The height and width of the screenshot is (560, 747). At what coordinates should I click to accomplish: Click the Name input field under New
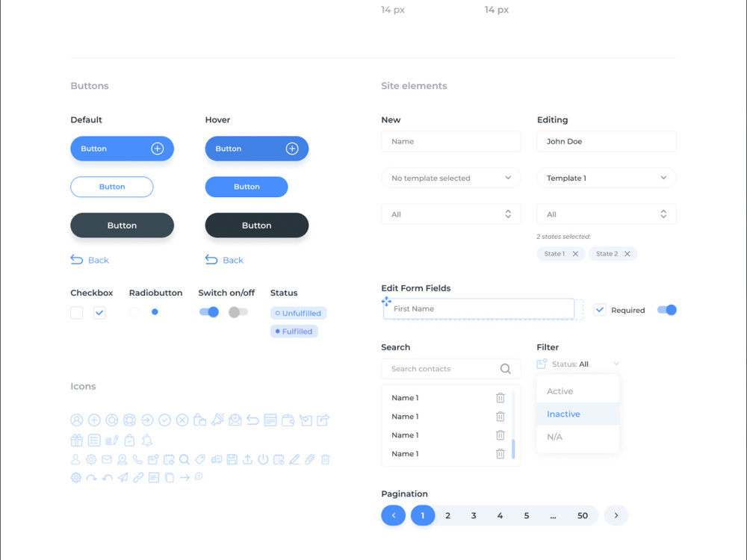click(x=450, y=141)
